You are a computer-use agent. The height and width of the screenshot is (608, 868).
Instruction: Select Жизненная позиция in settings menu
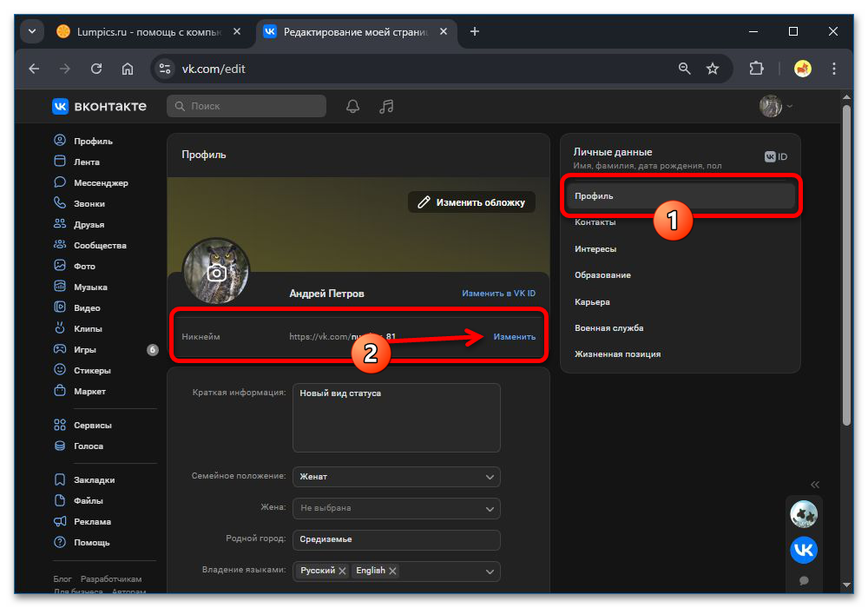coord(617,354)
